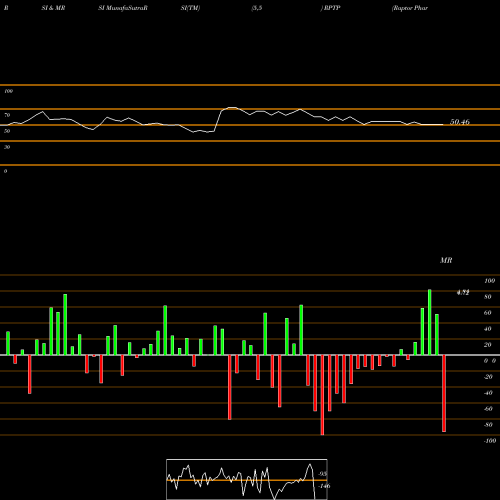This screenshot has height=500, width=500.
Task: Click the "SI & MR" header label
Action: tap(53, 8)
